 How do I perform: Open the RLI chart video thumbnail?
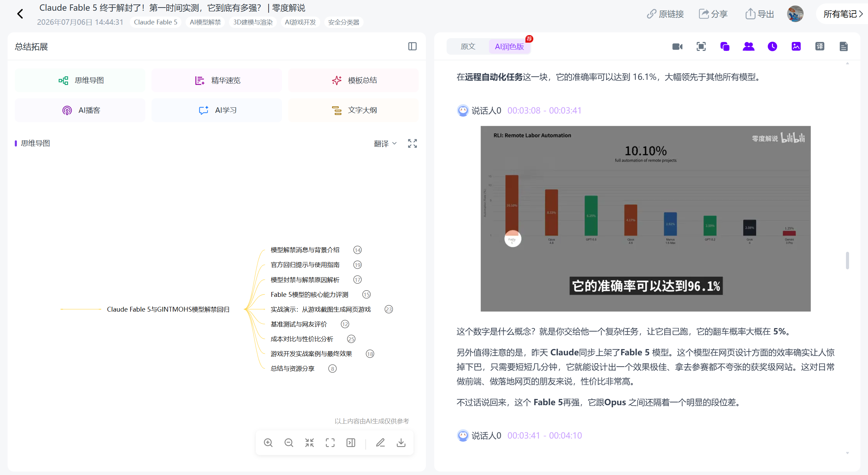tap(646, 219)
